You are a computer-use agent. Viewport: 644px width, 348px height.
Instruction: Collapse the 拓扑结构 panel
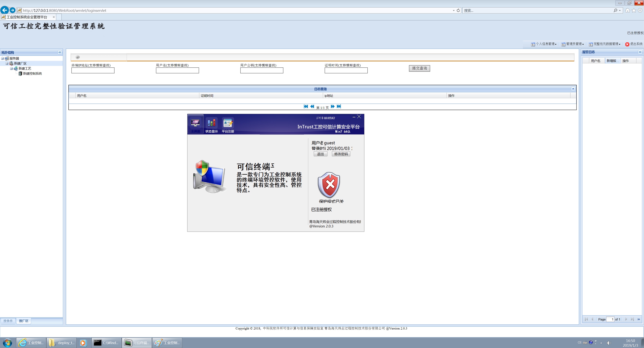[60, 52]
